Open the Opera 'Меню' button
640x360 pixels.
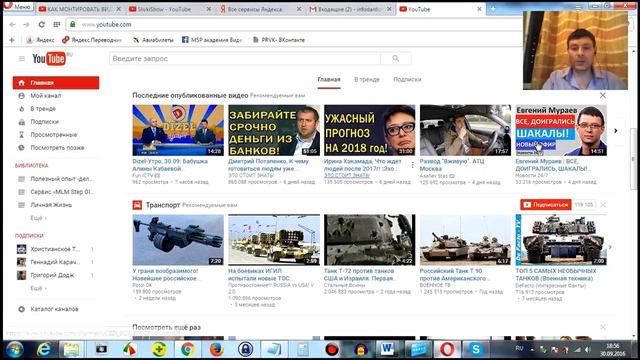pos(18,7)
